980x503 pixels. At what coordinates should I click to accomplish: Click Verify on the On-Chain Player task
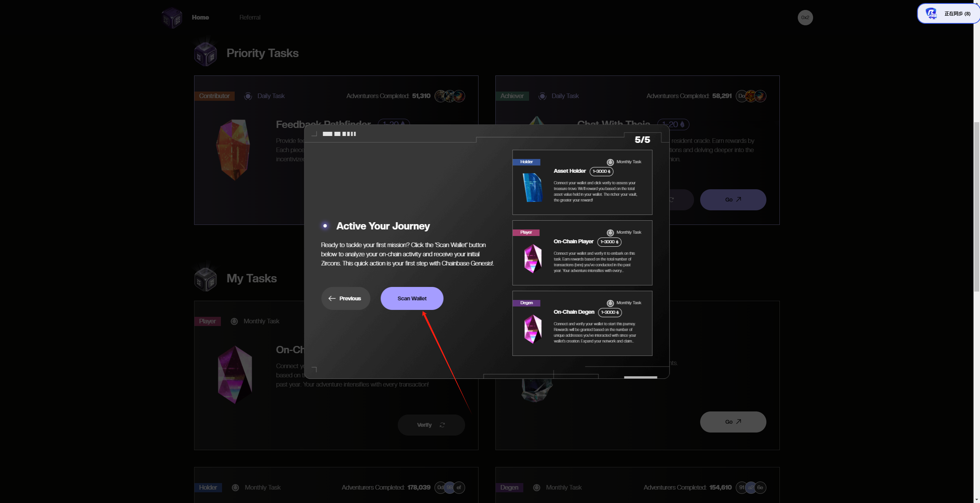pos(431,425)
